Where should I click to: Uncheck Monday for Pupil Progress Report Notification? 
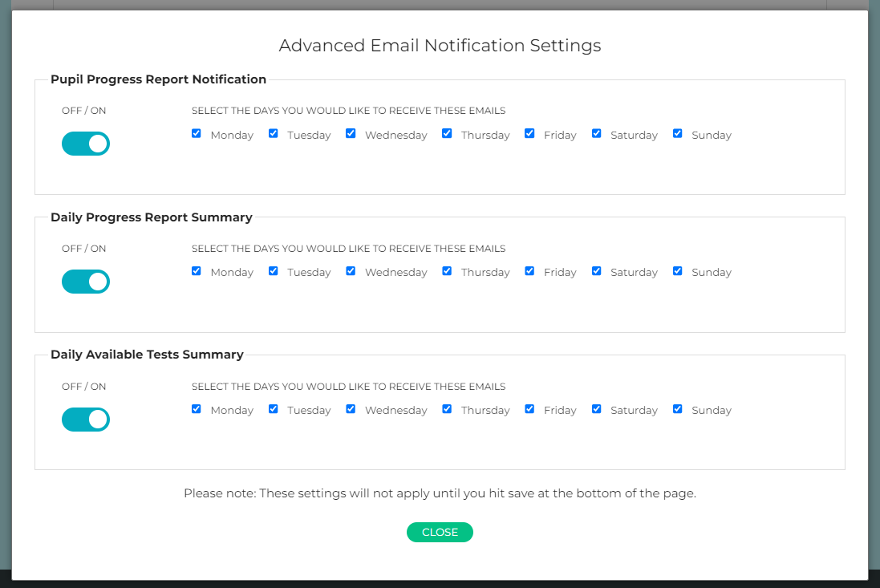tap(197, 133)
